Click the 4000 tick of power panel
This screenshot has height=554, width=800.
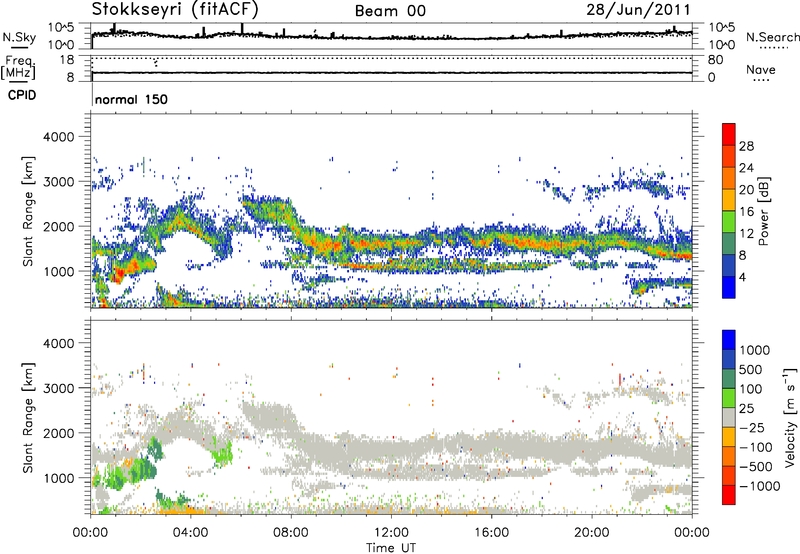59,137
